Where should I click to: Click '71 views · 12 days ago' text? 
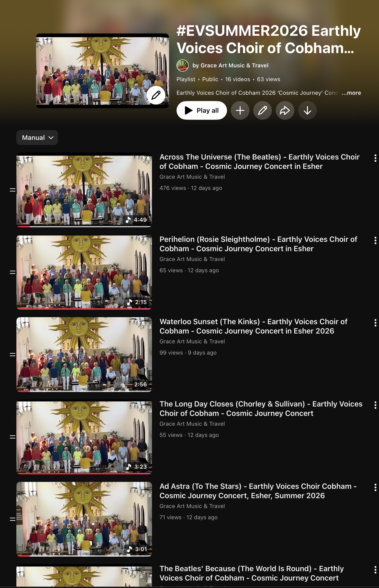pos(188,517)
